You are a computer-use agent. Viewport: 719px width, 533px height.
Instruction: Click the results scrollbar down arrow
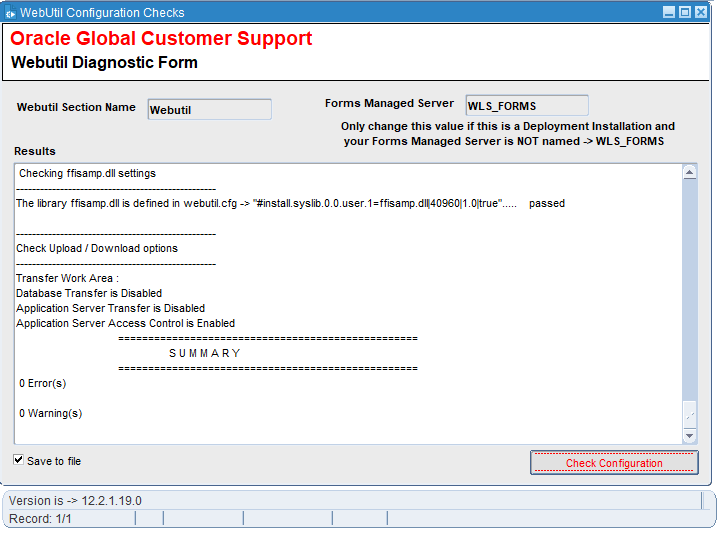coord(690,436)
